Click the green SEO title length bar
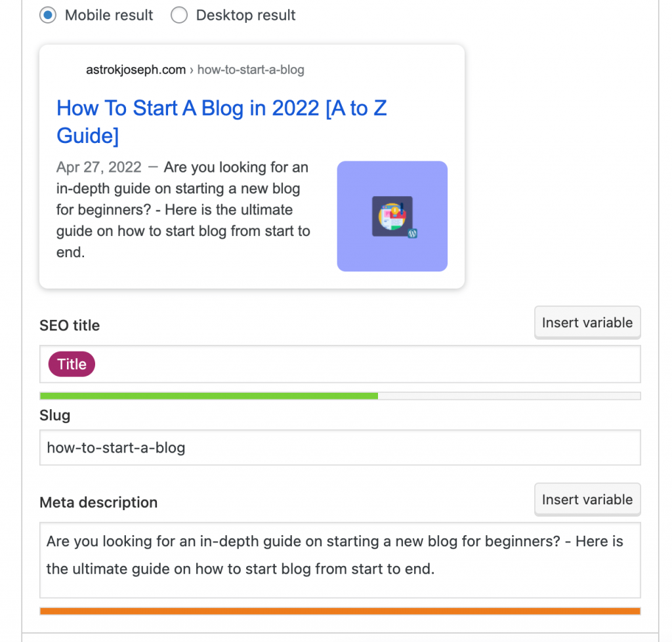 [209, 395]
